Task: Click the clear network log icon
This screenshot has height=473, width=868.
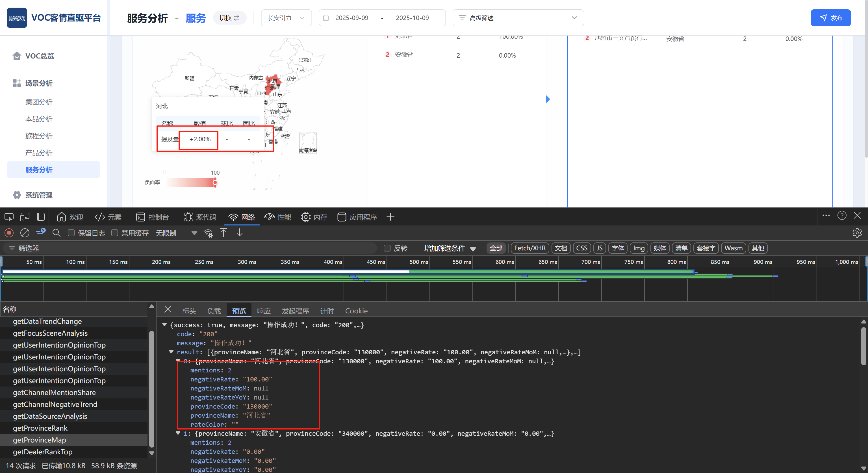Action: (x=25, y=233)
